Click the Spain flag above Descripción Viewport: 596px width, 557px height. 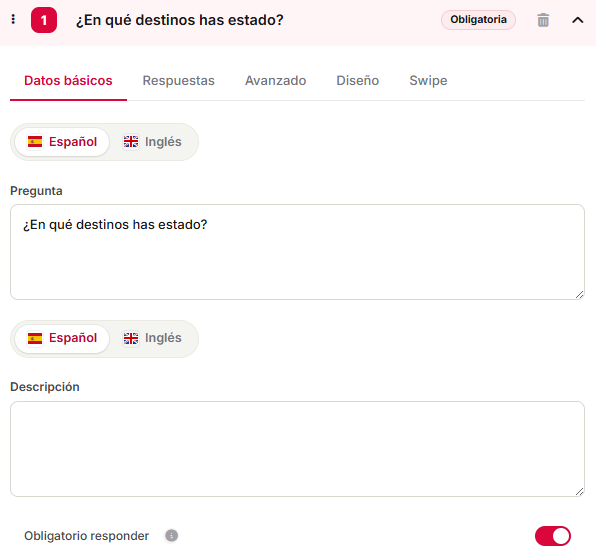35,338
